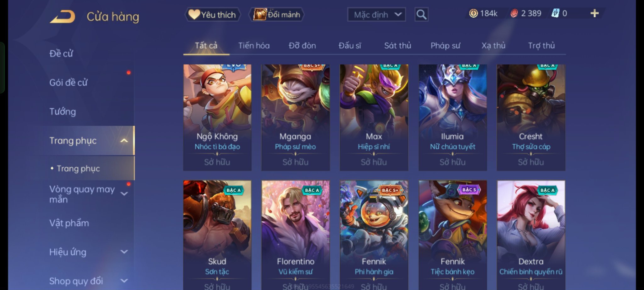The width and height of the screenshot is (644, 290).
Task: Switch to the Pháp sư tab
Action: 445,46
